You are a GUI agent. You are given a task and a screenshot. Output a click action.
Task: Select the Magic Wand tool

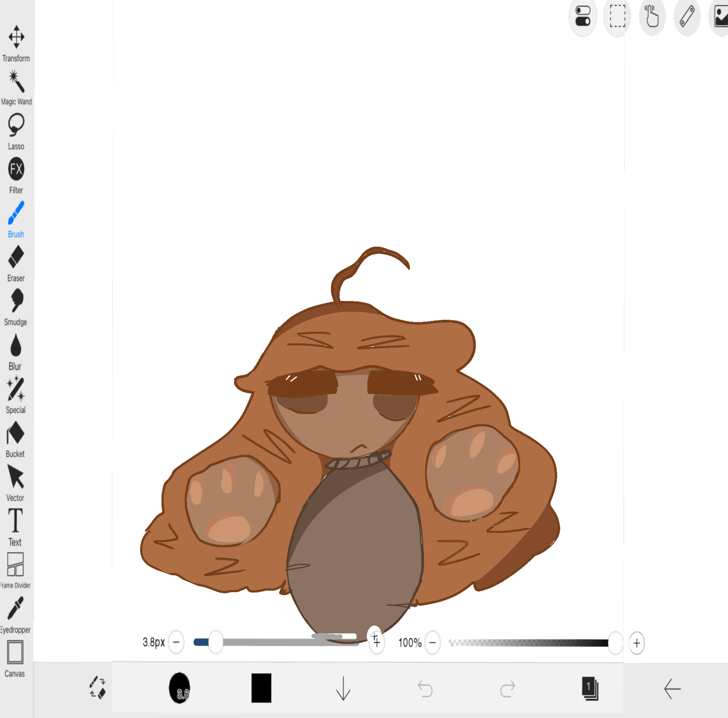16,82
